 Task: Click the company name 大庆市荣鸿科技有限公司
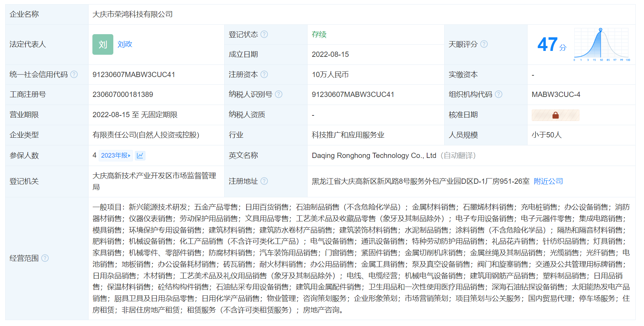pyautogui.click(x=132, y=14)
